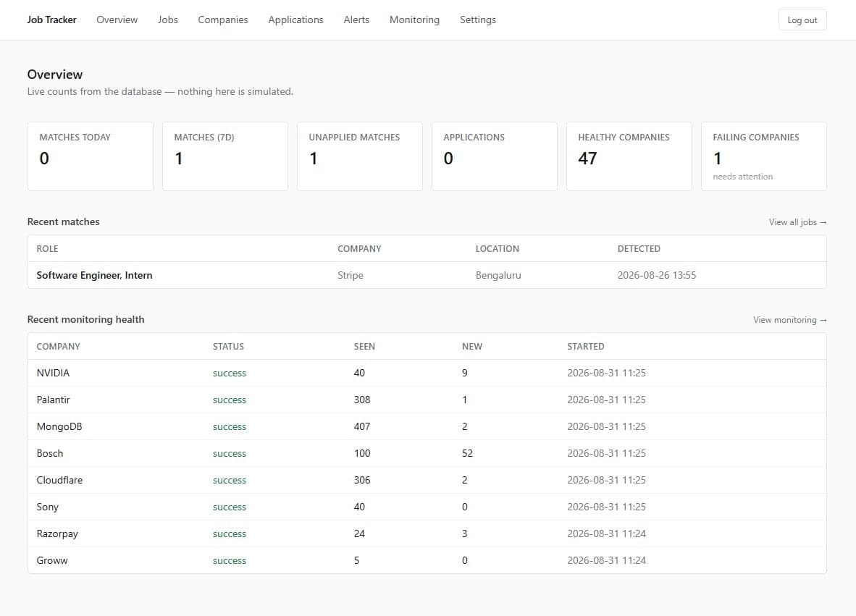Go to the Jobs page

click(167, 20)
